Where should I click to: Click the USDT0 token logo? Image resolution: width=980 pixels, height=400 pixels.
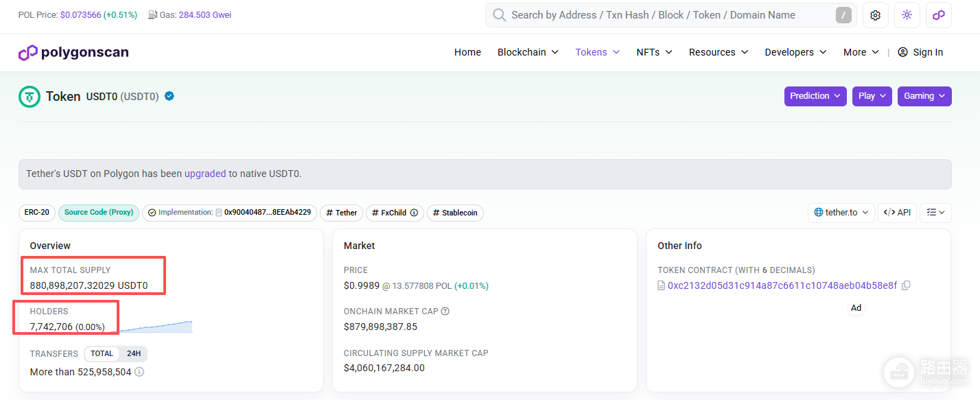[30, 97]
